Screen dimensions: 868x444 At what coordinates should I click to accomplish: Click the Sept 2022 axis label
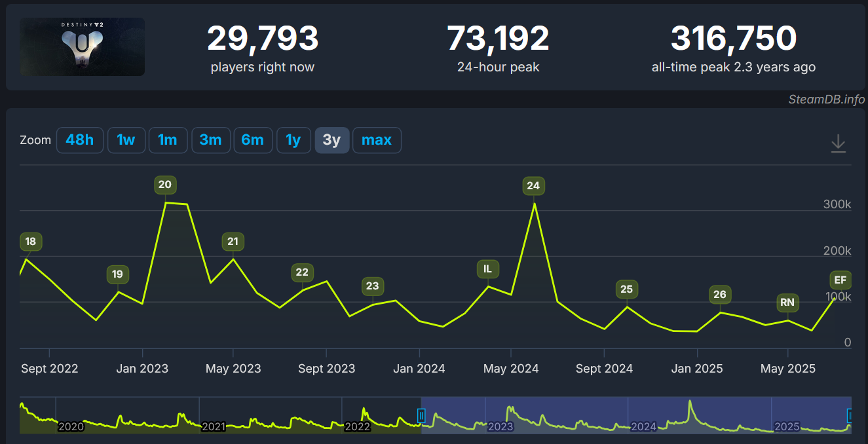50,369
